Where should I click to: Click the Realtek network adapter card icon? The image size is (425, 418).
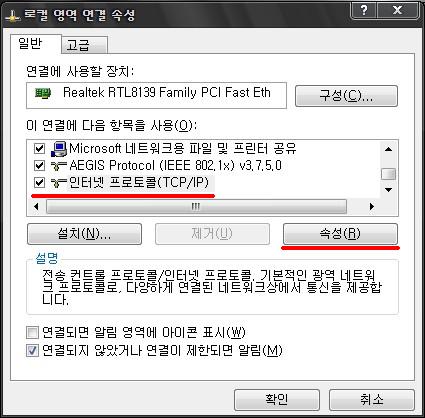43,93
